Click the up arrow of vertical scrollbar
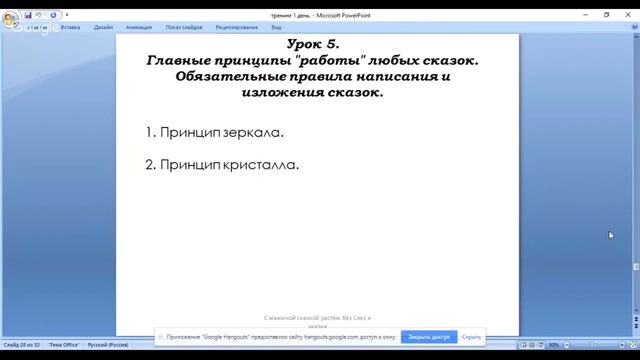Screen dimensions: 640x360 pos(636,37)
